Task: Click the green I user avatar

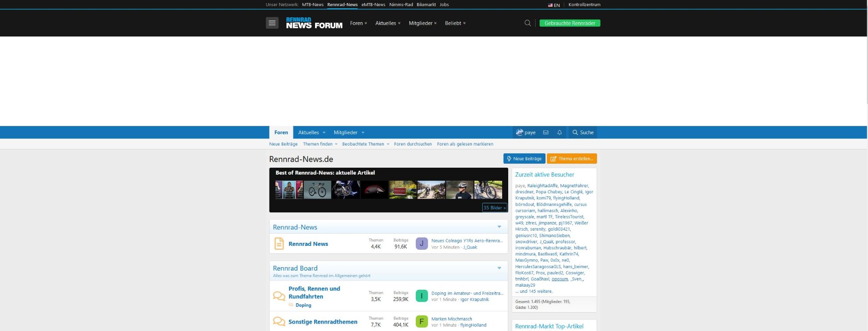Action: click(x=421, y=296)
